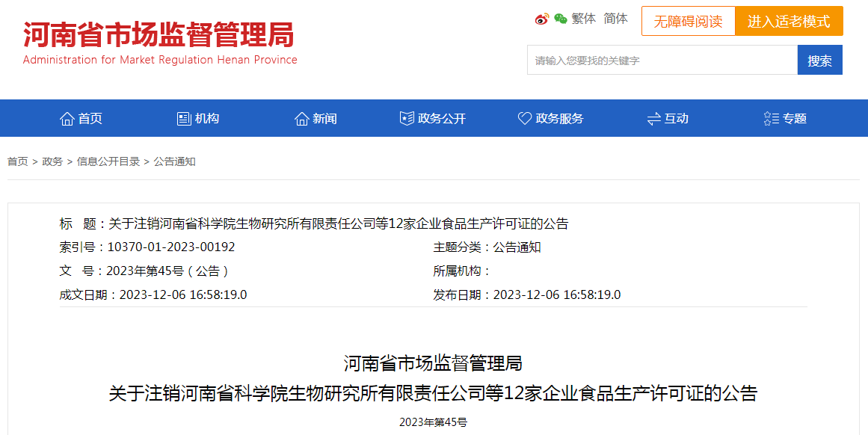868x435 pixels.
Task: Click the 发布日期 2023-12-06 16:58:19.0 value
Action: (x=557, y=294)
